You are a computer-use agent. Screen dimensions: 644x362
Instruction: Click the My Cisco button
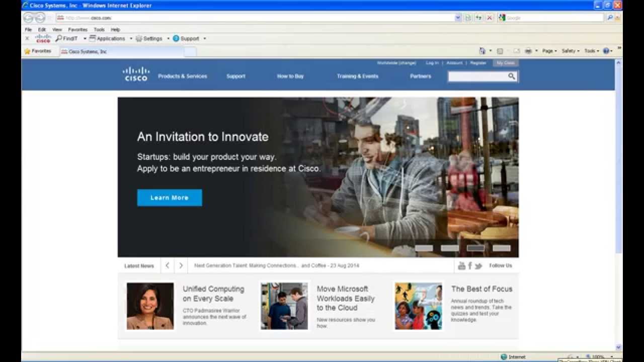click(x=506, y=63)
